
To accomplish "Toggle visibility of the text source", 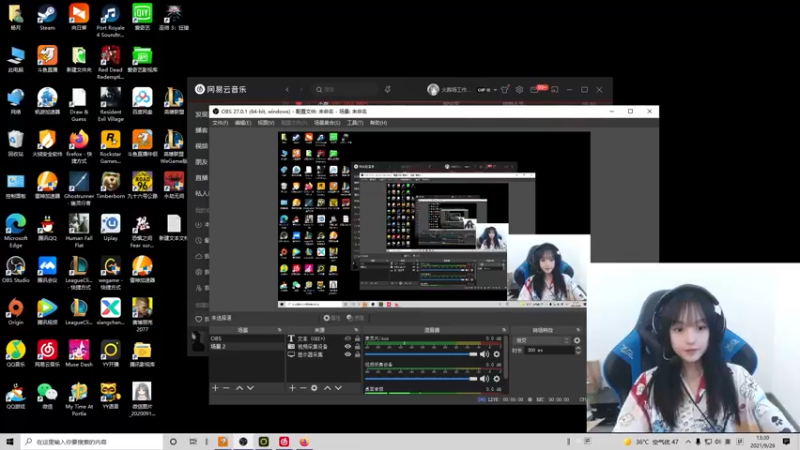I will pyautogui.click(x=348, y=338).
